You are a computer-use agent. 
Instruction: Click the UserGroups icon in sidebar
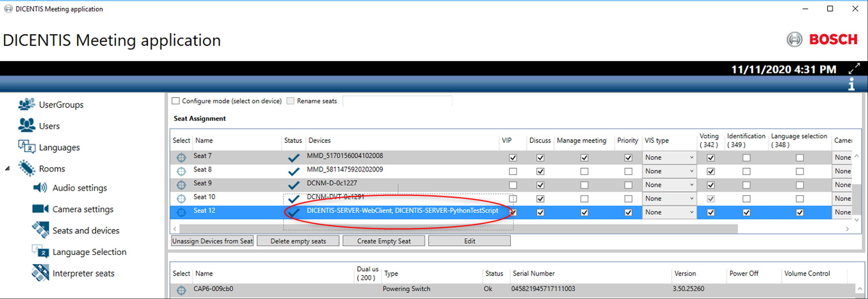26,104
